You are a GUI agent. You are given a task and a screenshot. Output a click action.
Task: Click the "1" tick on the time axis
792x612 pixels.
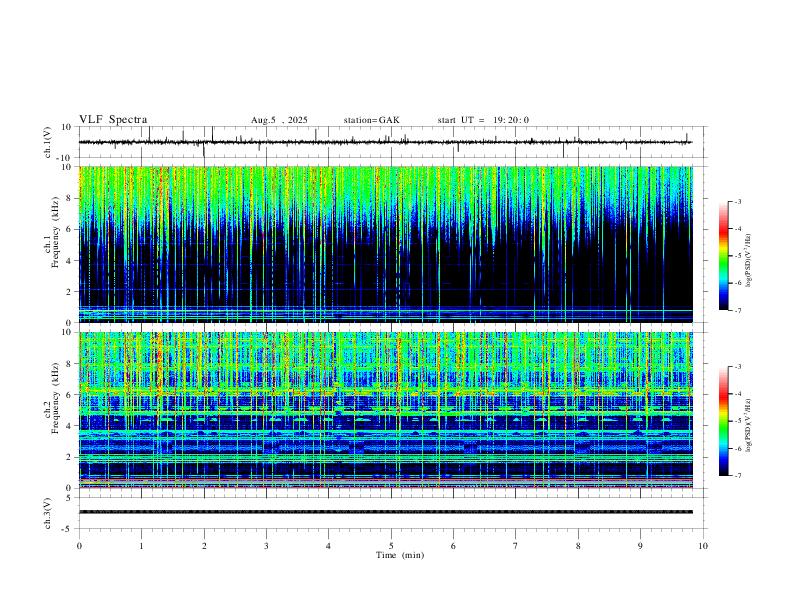141,546
